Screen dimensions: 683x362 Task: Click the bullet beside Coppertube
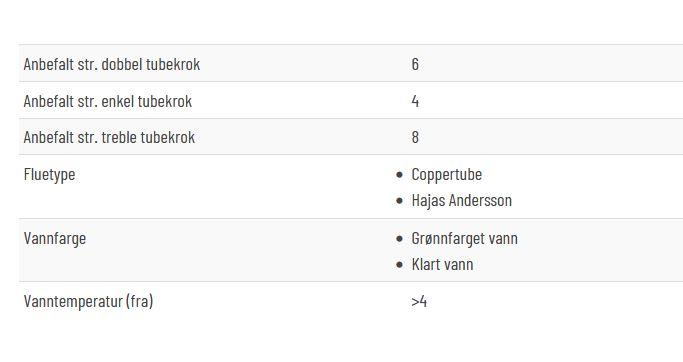[x=400, y=175]
